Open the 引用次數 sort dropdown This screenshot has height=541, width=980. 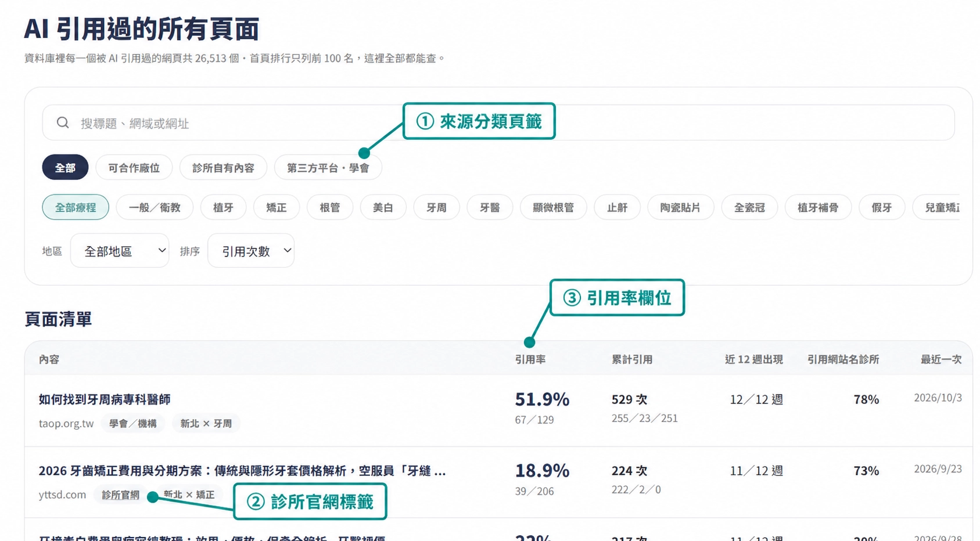tap(251, 251)
